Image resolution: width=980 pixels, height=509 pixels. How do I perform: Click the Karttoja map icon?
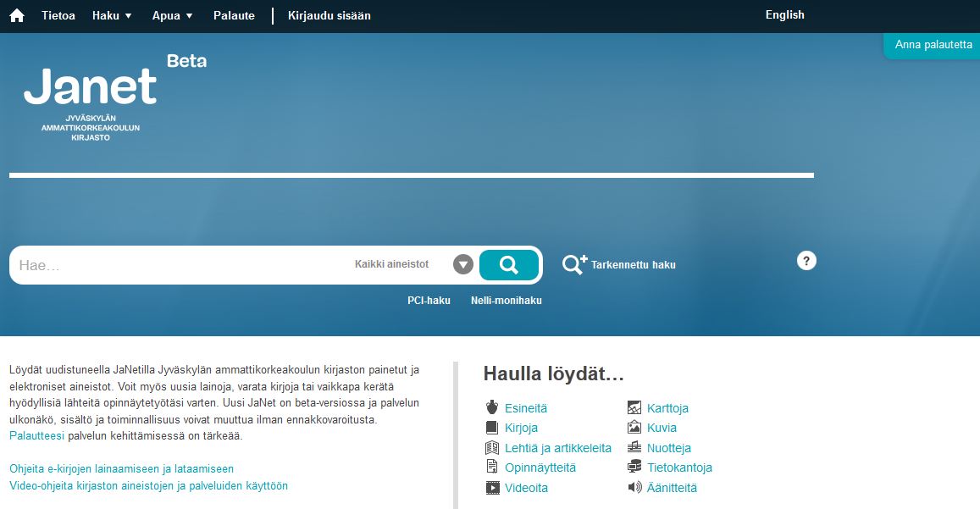point(634,407)
